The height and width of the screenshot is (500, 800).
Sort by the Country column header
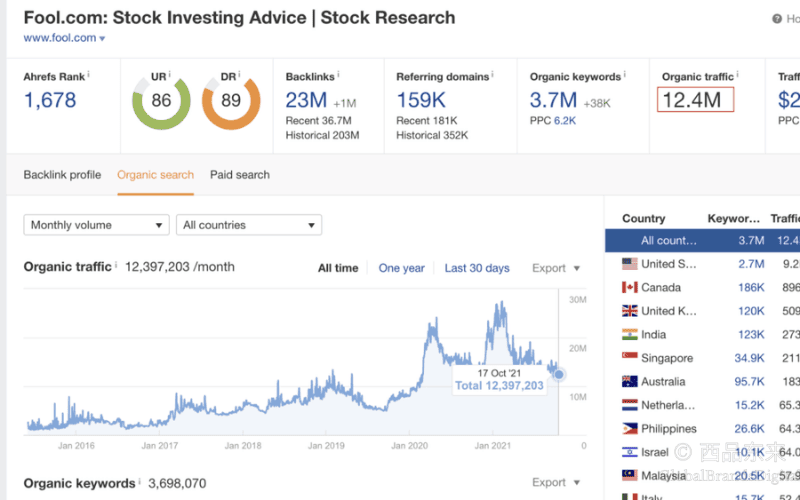click(643, 218)
